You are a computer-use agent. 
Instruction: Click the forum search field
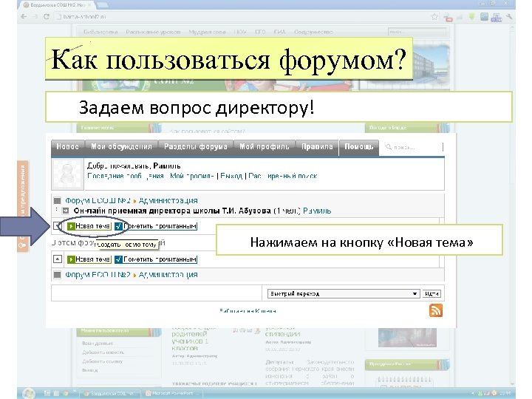click(x=412, y=147)
